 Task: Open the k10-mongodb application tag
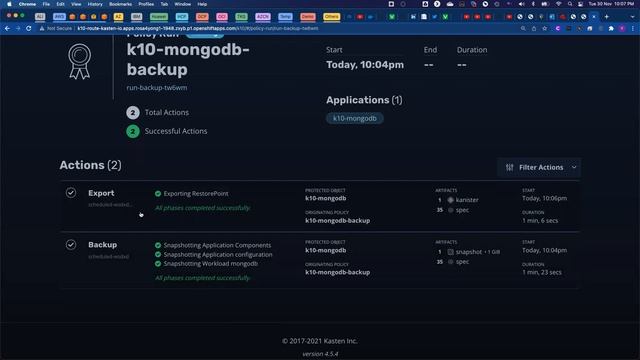pos(354,118)
